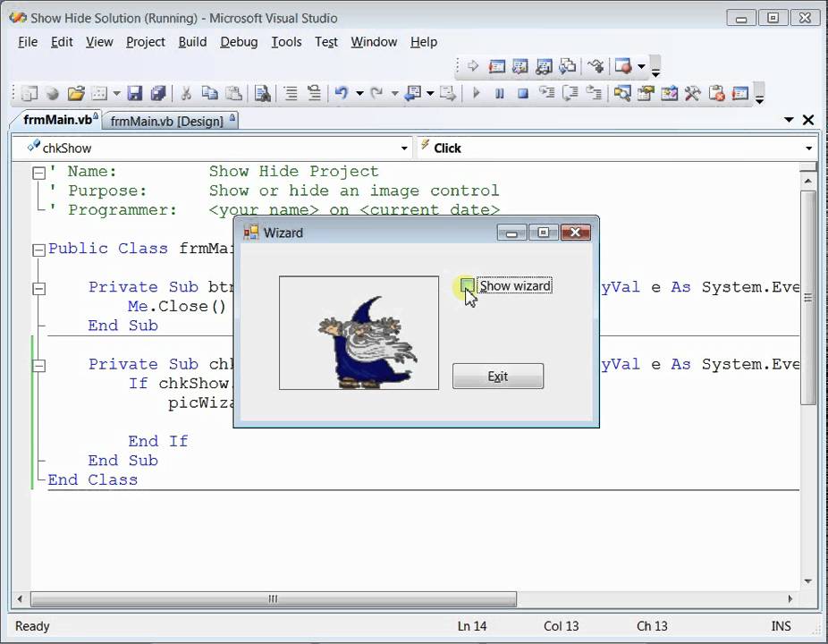Click the Save All icon
828x644 pixels.
pos(158,94)
